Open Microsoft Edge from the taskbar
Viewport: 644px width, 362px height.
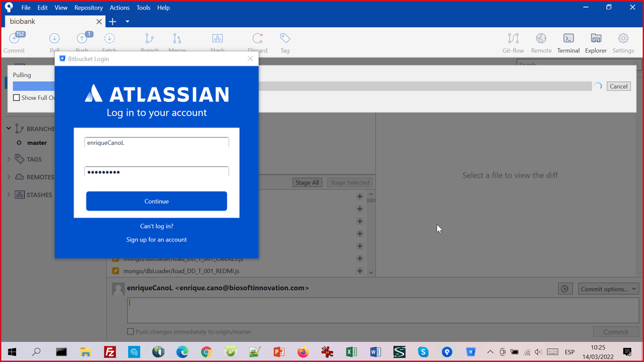[182, 352]
